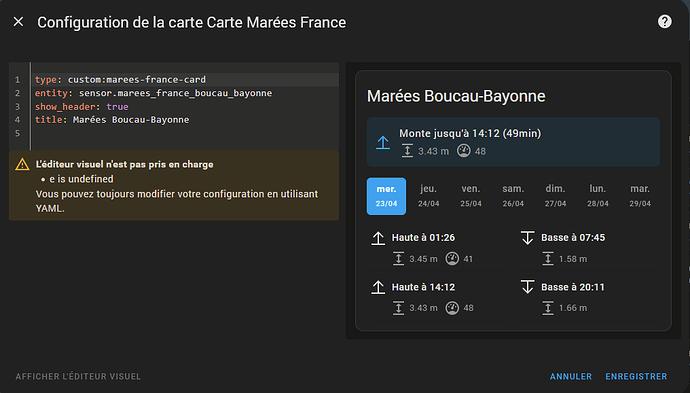Switch to the ven. 25/04 day tab
Screen dimensions: 690x393
click(x=471, y=196)
